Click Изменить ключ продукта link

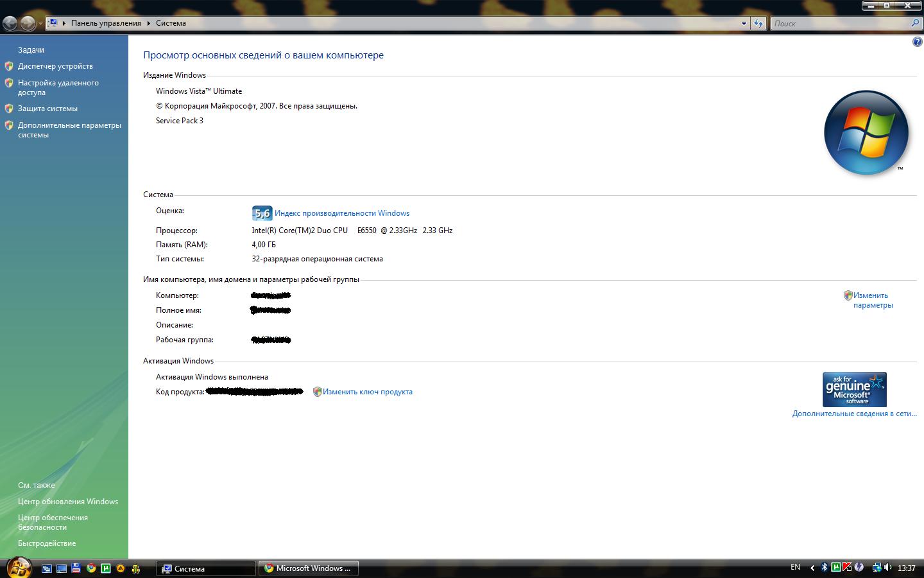point(368,392)
